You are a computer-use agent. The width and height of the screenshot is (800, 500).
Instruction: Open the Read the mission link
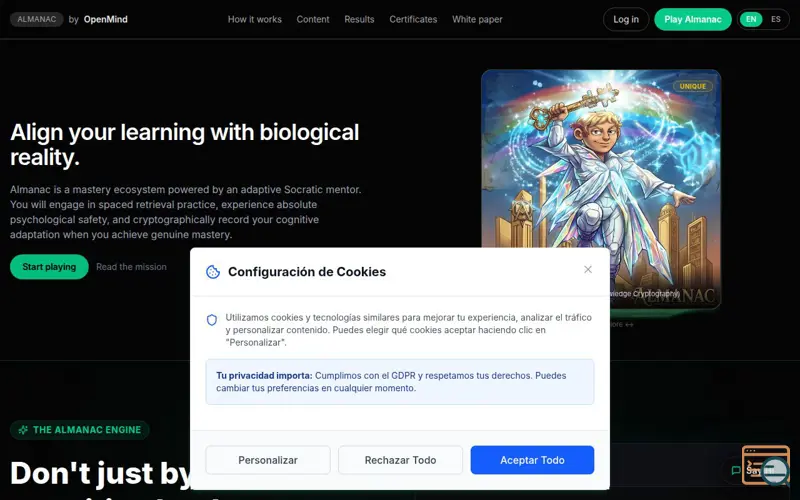131,267
